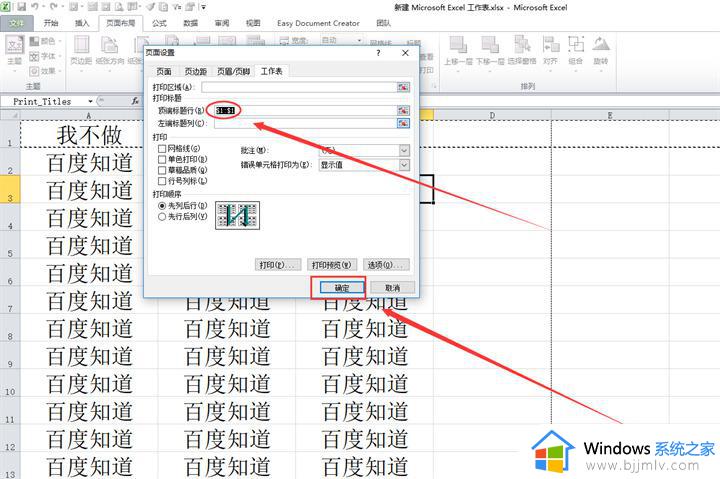Open 开始 ribbon tab
Screen dimensions: 720x479
(51, 23)
